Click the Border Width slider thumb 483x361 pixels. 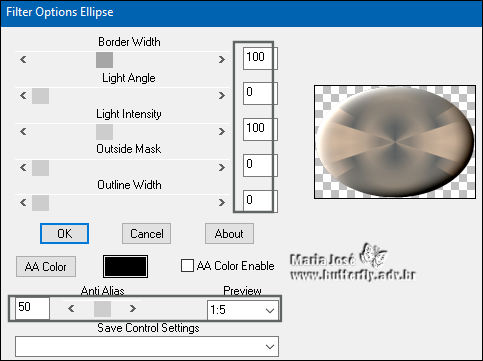click(104, 60)
